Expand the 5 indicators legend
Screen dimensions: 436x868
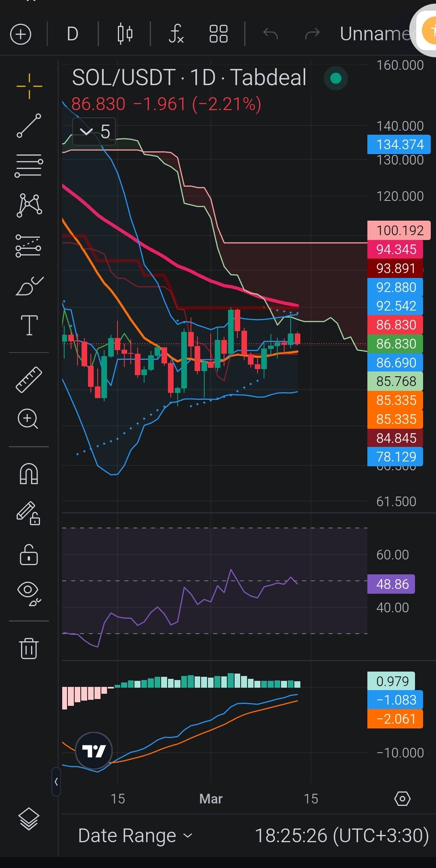(x=94, y=131)
